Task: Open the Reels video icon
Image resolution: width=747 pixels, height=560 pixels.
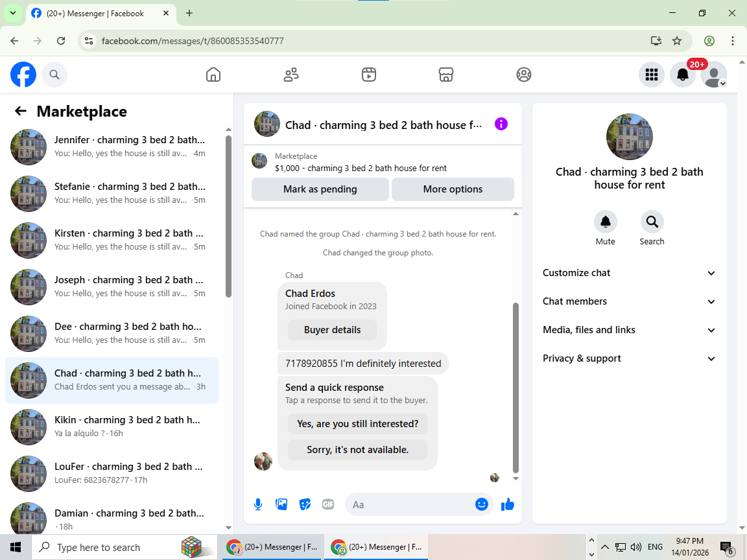Action: [369, 75]
